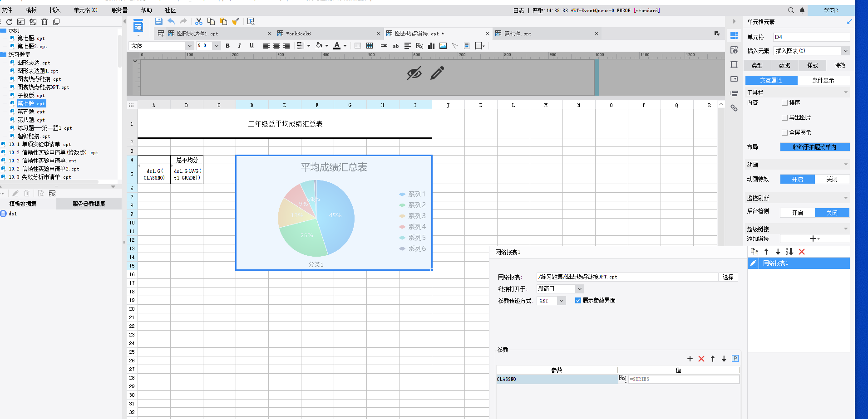Enable the 全屏展示 checkbox
The width and height of the screenshot is (868, 419).
pos(784,132)
